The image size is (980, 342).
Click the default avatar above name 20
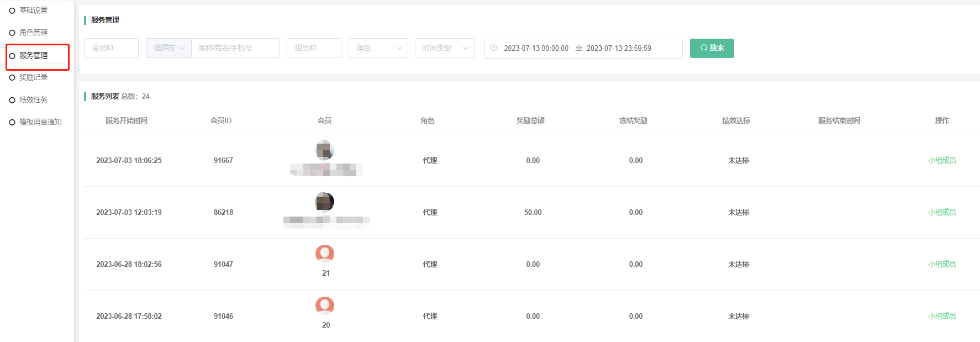pos(325,306)
